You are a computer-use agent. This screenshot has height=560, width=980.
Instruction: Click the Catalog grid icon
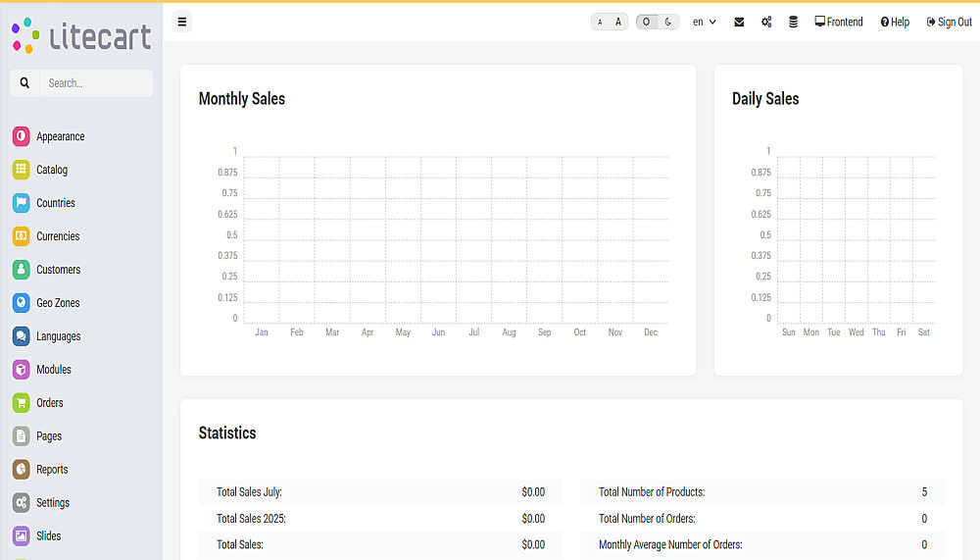point(21,170)
